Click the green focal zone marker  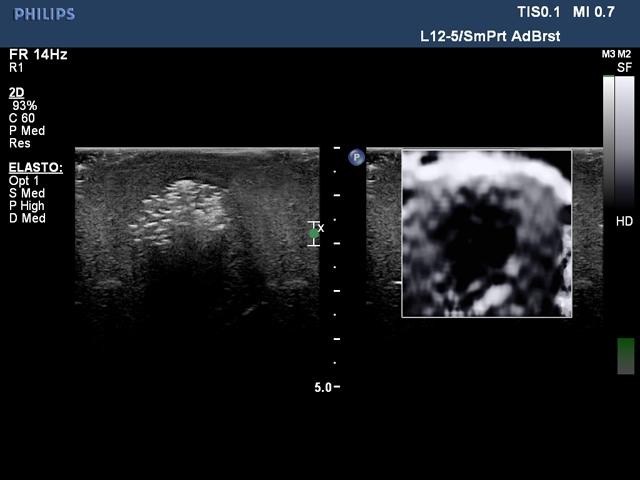tap(313, 233)
